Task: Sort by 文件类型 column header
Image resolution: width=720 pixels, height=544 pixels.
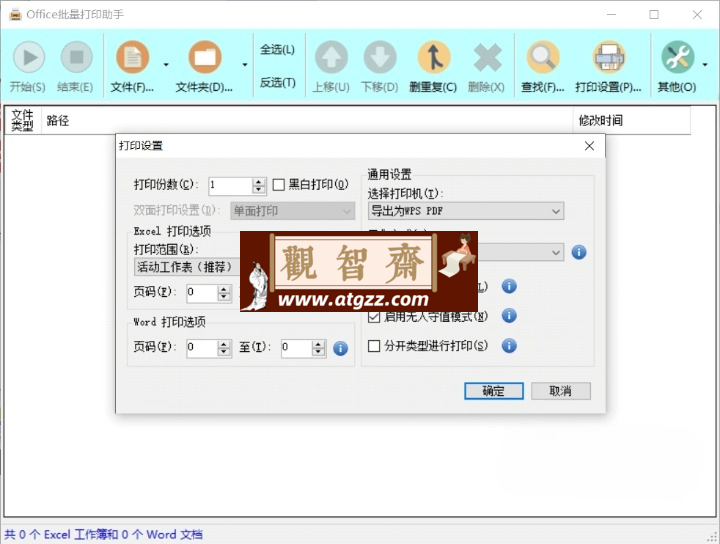Action: [23, 121]
